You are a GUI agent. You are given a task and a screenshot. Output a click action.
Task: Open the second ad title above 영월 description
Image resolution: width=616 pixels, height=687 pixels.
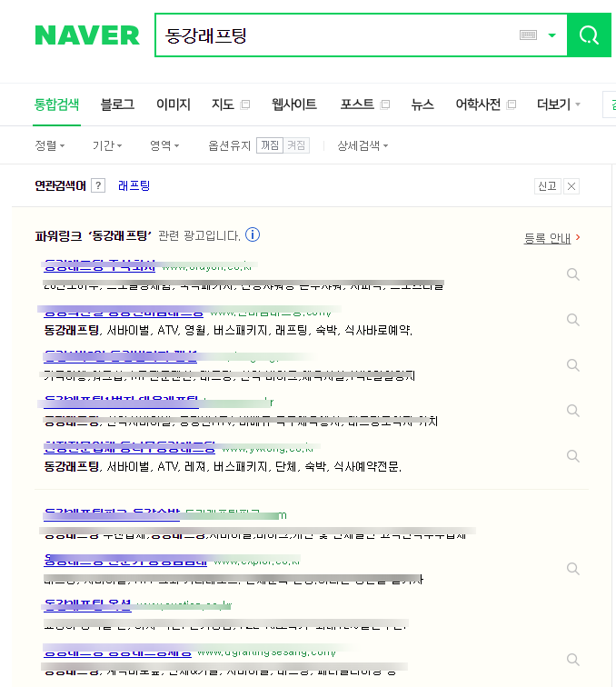tap(124, 312)
